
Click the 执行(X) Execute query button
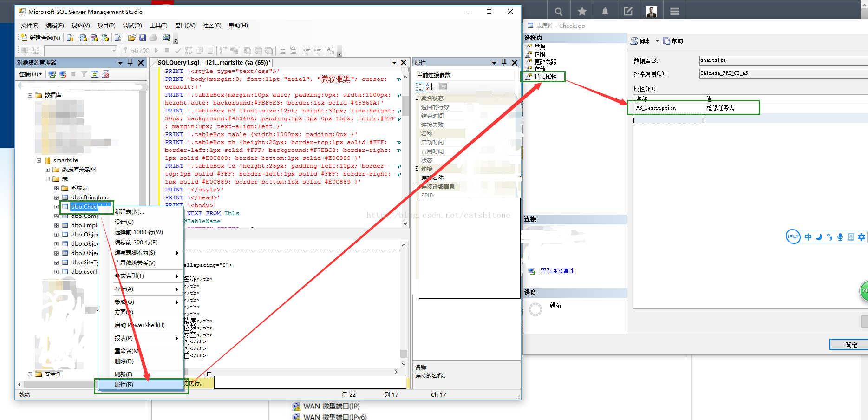coord(136,50)
